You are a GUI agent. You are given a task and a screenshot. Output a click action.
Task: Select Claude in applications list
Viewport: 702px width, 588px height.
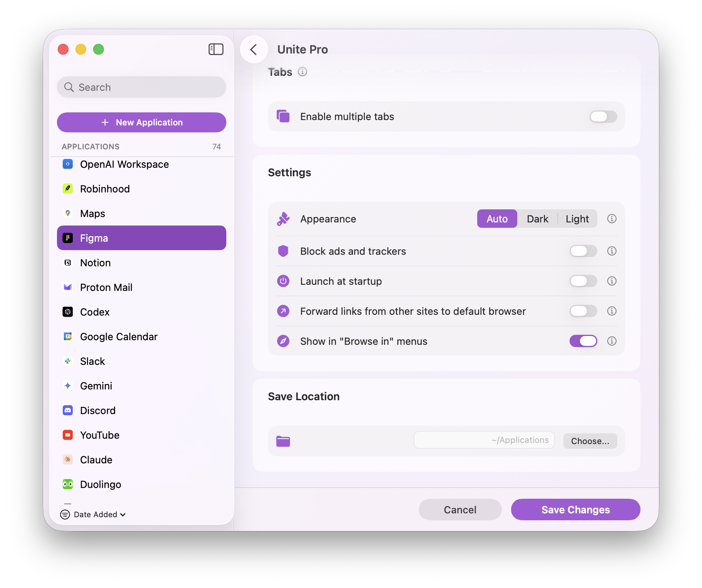point(142,460)
